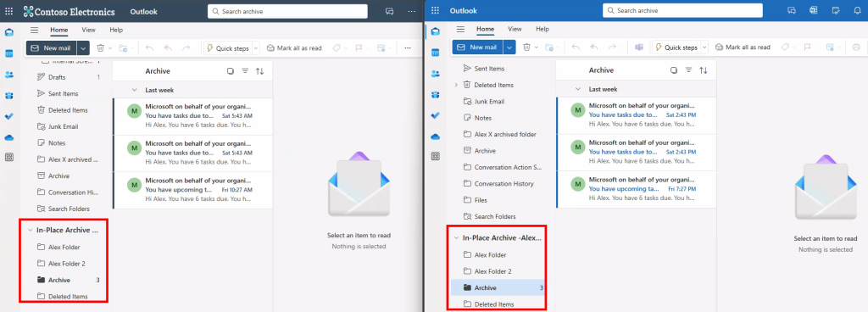This screenshot has width=868, height=312.
Task: Collapse the In-Place Archive tree in the Contoso window
Action: 30,230
